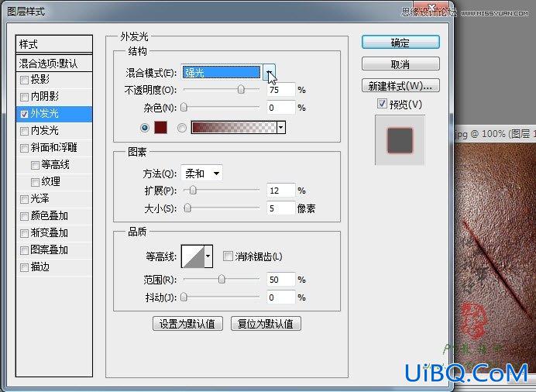Open the 混合模式 dropdown arrow
The height and width of the screenshot is (392, 536).
pyautogui.click(x=270, y=72)
